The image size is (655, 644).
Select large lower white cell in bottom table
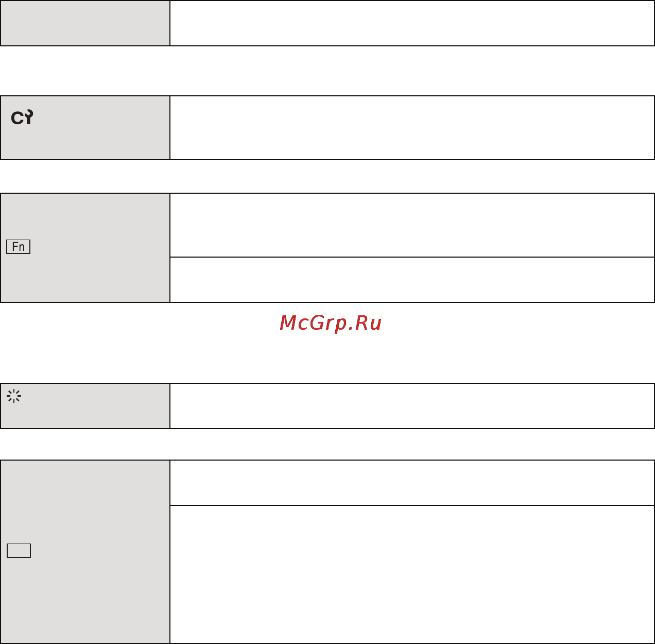point(412,574)
